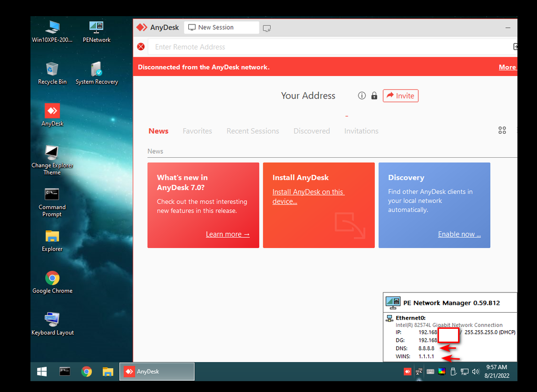The image size is (537, 392).
Task: Open the Invitations tab
Action: 361,131
